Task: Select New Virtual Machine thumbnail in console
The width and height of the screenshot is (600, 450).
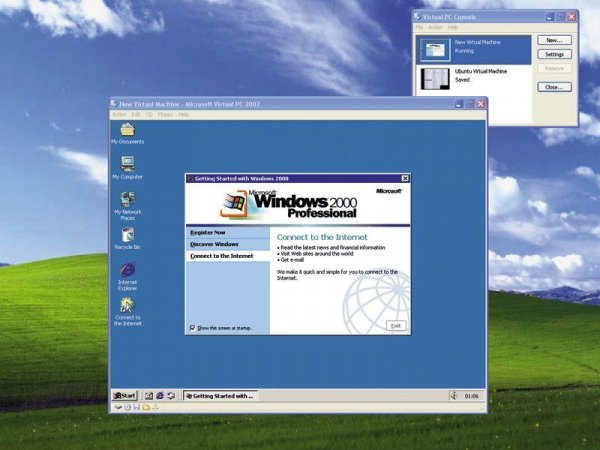Action: click(x=435, y=50)
